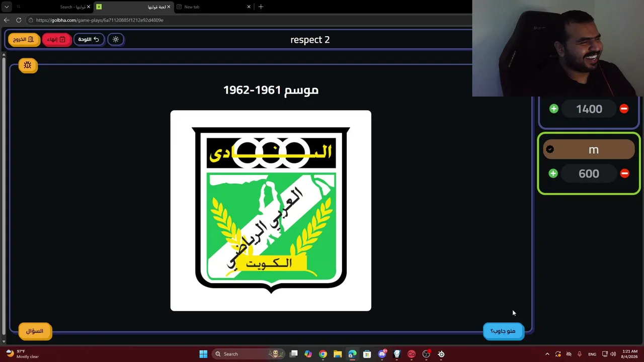
Task: Click the check mark badge on team m
Action: click(550, 149)
